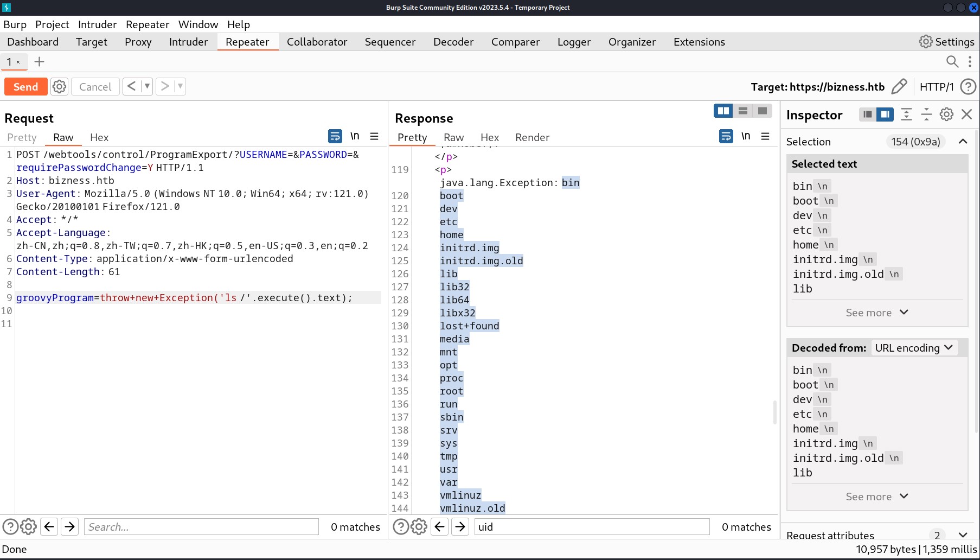The image size is (980, 560).
Task: Switch Response view to Raw
Action: point(453,137)
